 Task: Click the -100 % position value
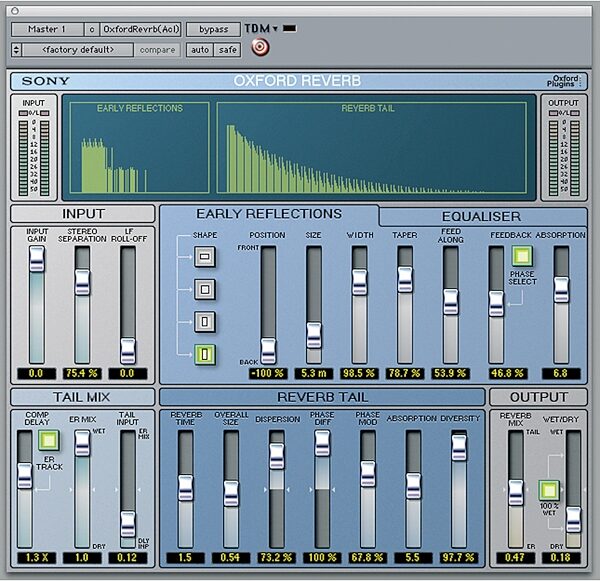point(268,373)
